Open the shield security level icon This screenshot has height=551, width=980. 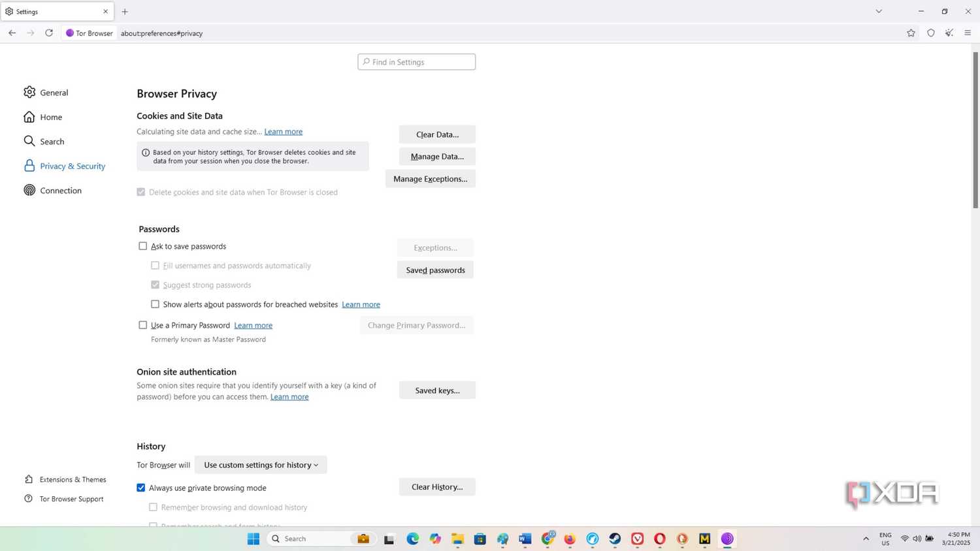tap(930, 33)
